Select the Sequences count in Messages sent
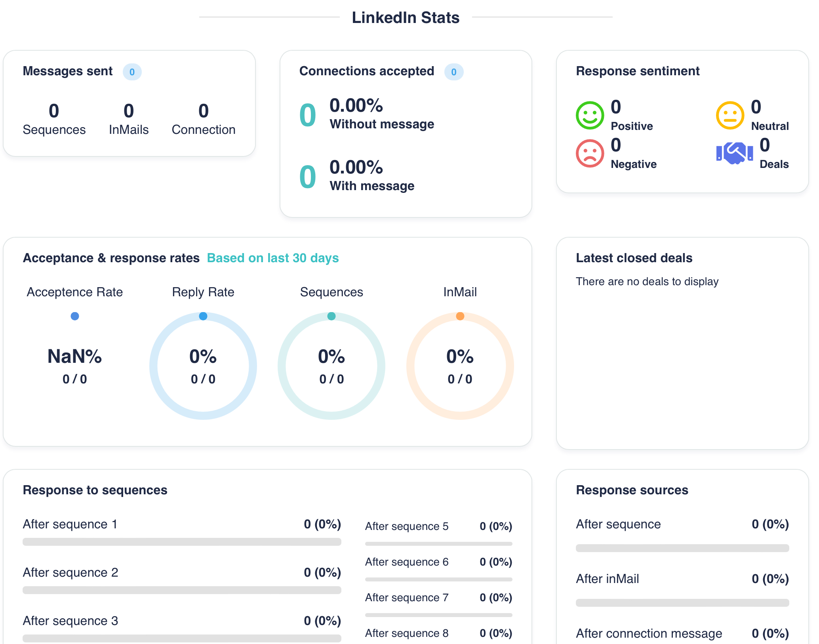Screen dimensions: 819x644 pos(54,111)
